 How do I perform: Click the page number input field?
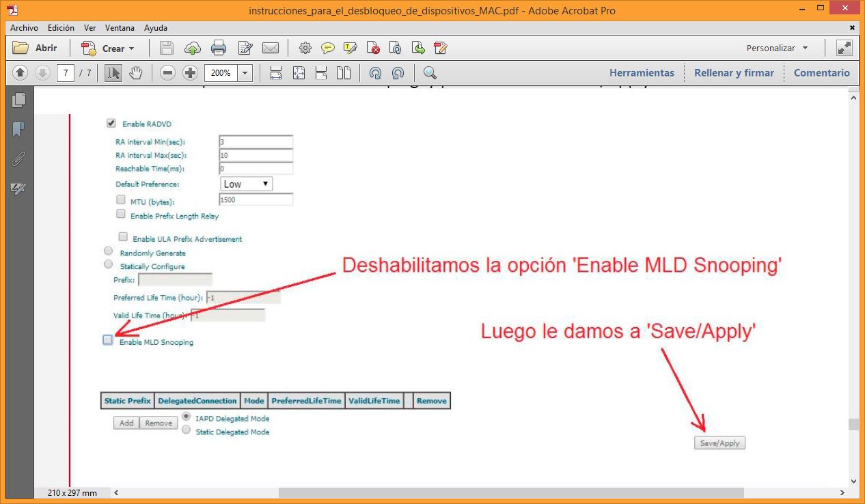pyautogui.click(x=66, y=72)
